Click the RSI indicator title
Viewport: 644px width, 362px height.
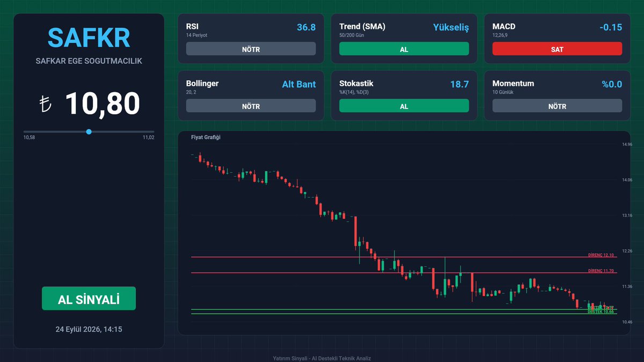[x=193, y=26]
